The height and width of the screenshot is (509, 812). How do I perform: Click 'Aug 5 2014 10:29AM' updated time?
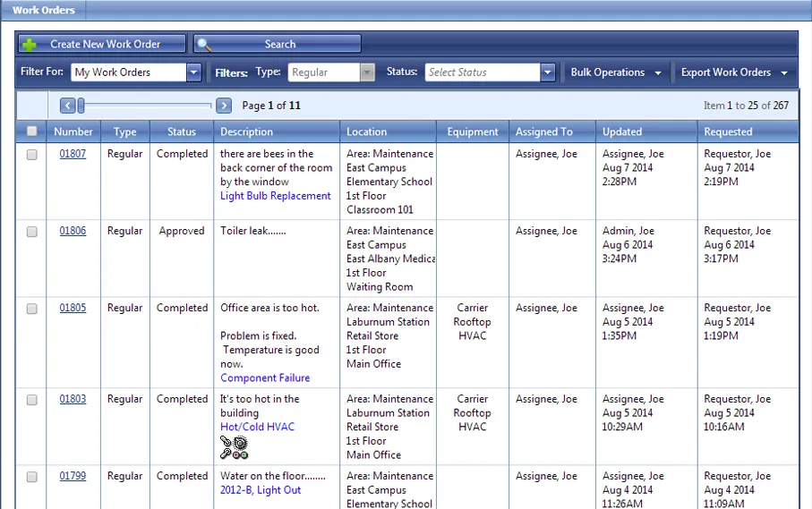click(x=628, y=420)
